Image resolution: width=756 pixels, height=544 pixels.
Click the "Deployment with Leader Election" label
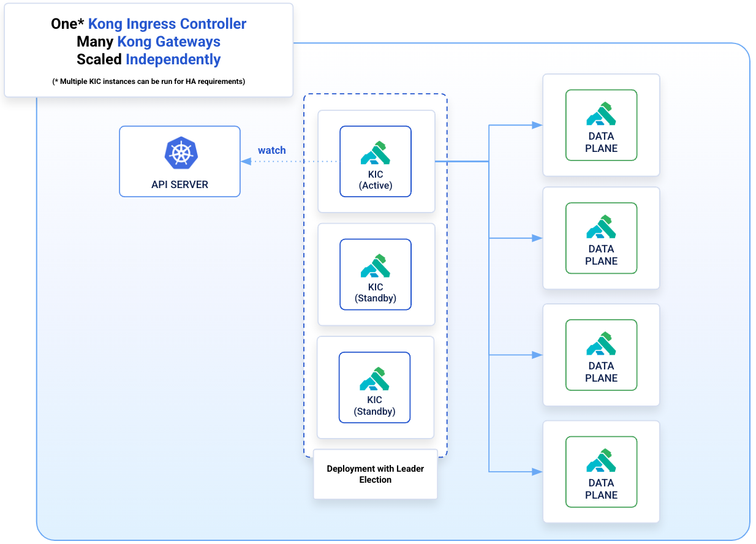376,474
